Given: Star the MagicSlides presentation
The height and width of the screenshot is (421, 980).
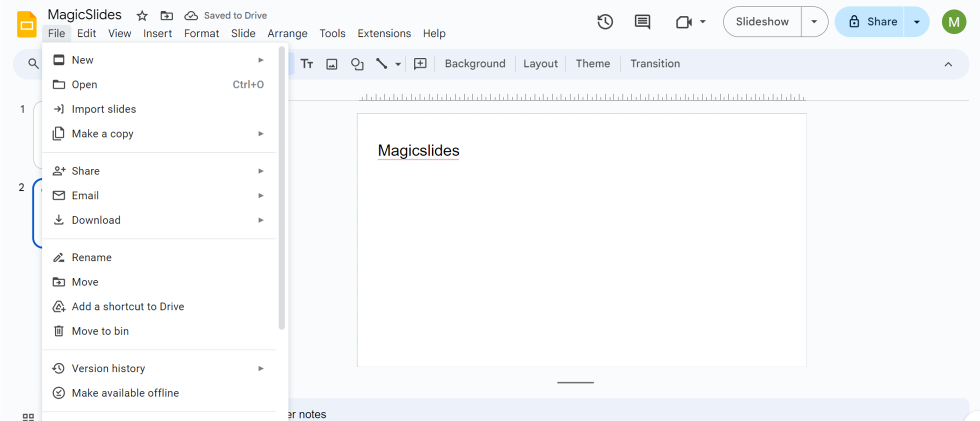Looking at the screenshot, I should click(142, 16).
